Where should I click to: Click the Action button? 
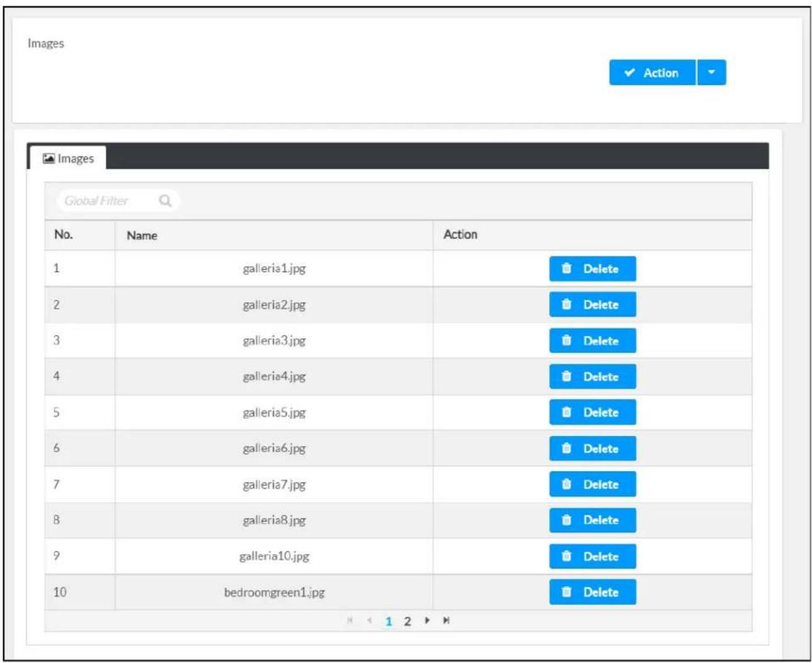652,72
